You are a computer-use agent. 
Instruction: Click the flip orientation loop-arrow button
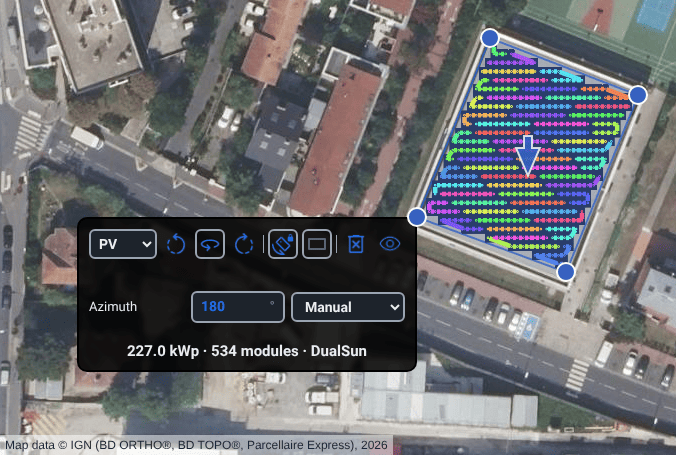(x=210, y=244)
